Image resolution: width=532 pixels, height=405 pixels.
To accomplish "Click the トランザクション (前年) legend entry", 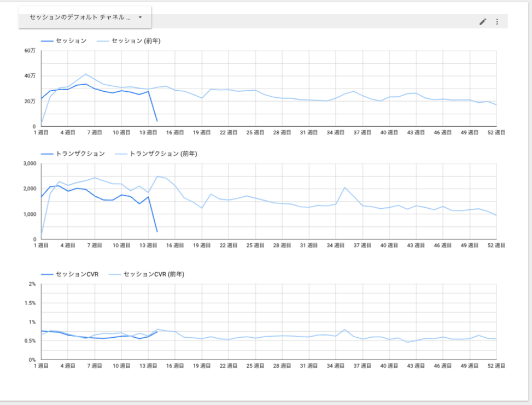I will [156, 154].
